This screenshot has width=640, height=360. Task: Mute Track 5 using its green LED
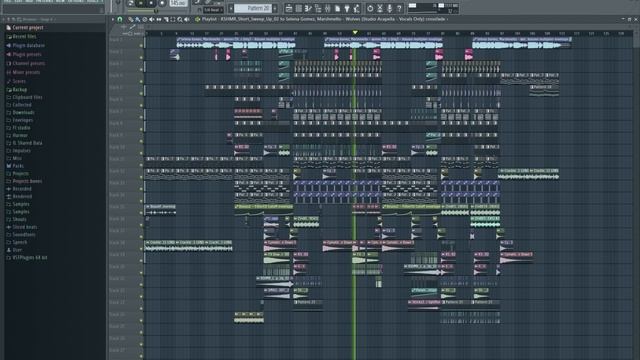pos(141,93)
